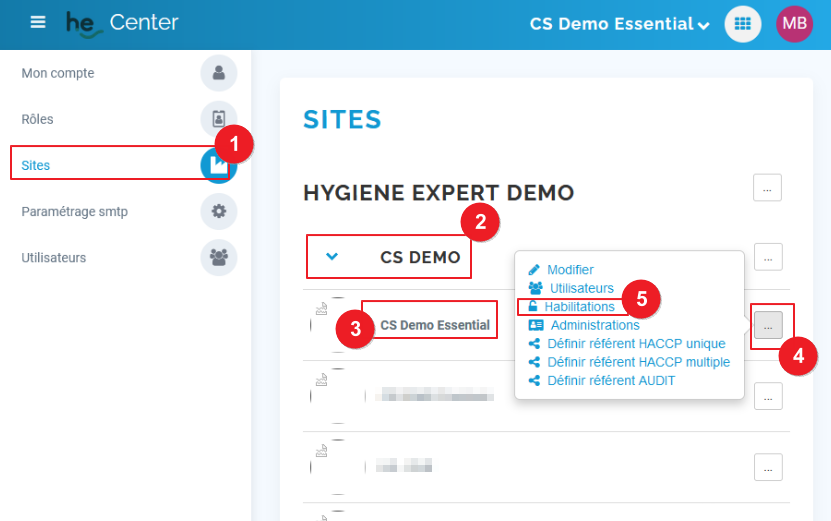Open the apps grid icon

(x=742, y=24)
